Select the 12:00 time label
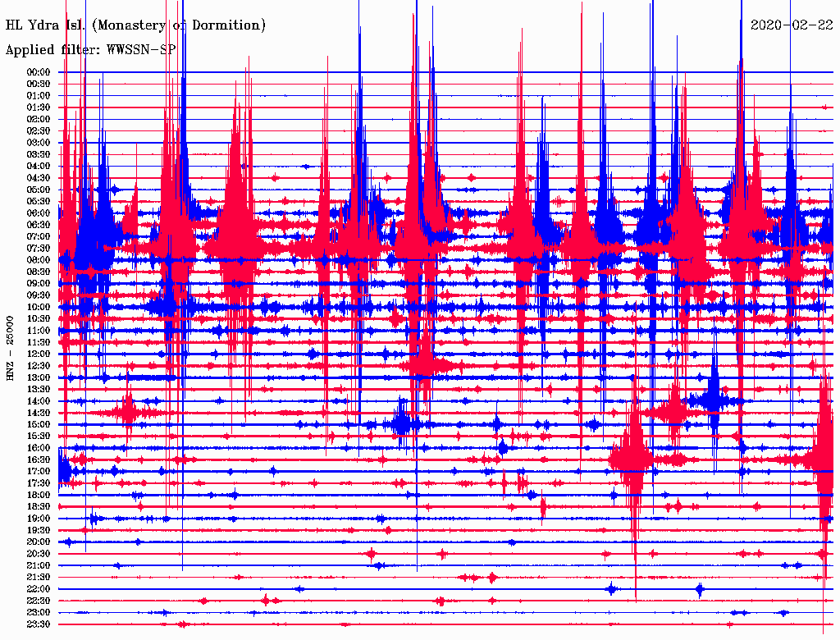Viewport: 840px width, 640px height. [39, 354]
